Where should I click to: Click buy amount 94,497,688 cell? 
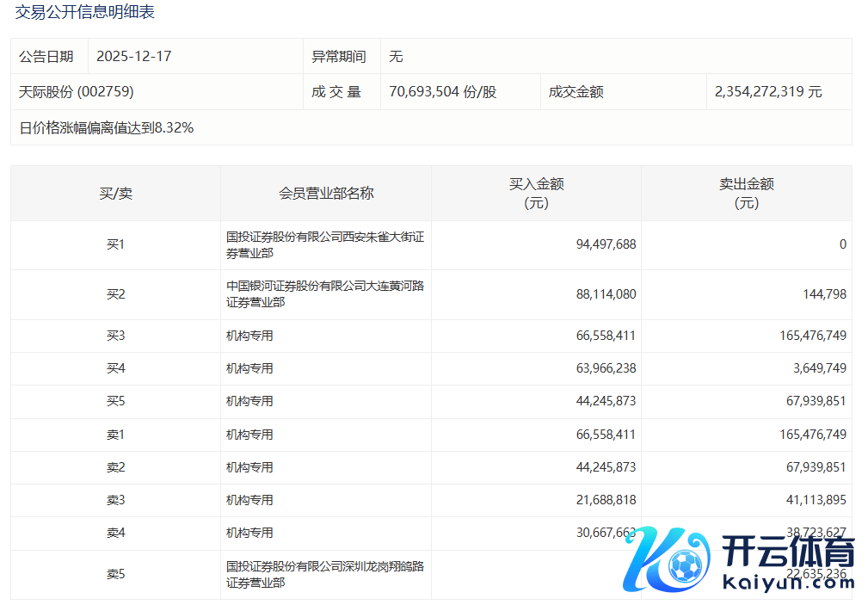click(606, 244)
